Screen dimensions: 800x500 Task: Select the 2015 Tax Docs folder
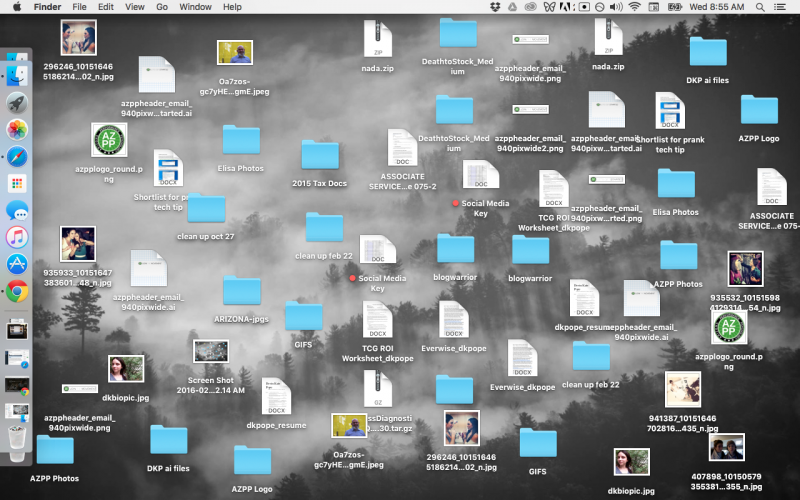320,155
